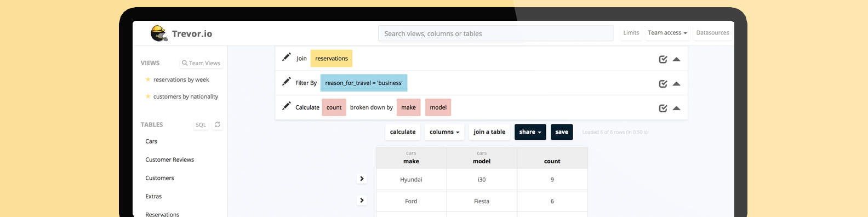Viewport: 868px width, 217px height.
Task: Select the Customer Reviews table
Action: (x=170, y=160)
